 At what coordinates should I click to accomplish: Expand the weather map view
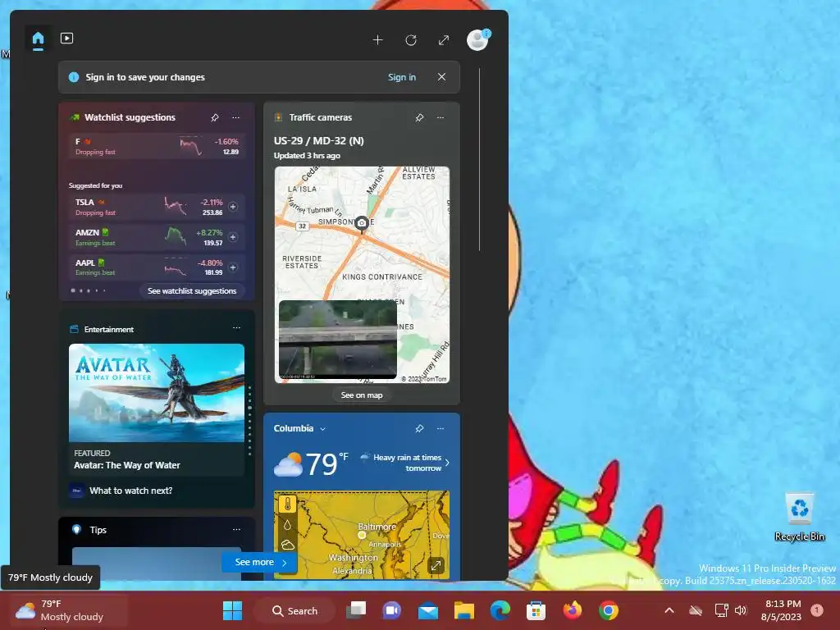(436, 565)
